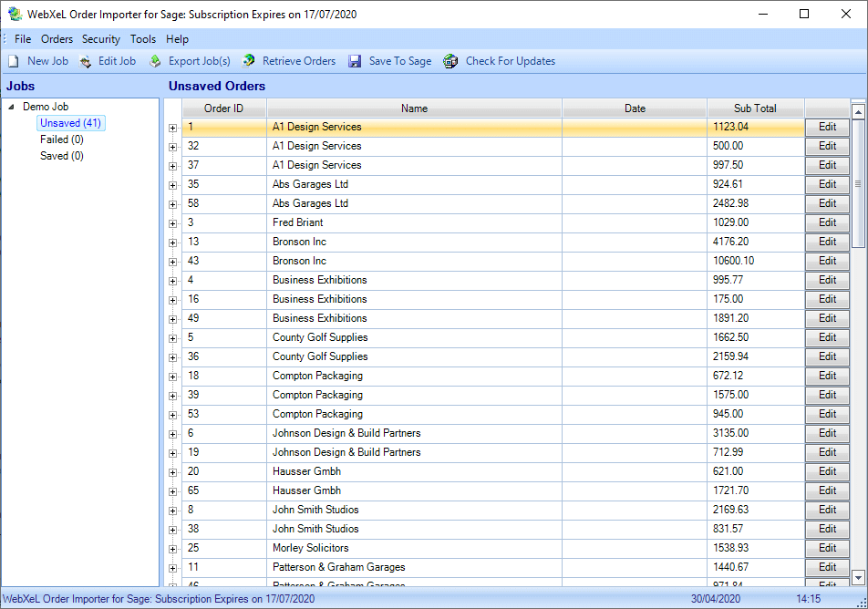The image size is (868, 609).
Task: Click Edit for order 65
Action: pos(827,490)
